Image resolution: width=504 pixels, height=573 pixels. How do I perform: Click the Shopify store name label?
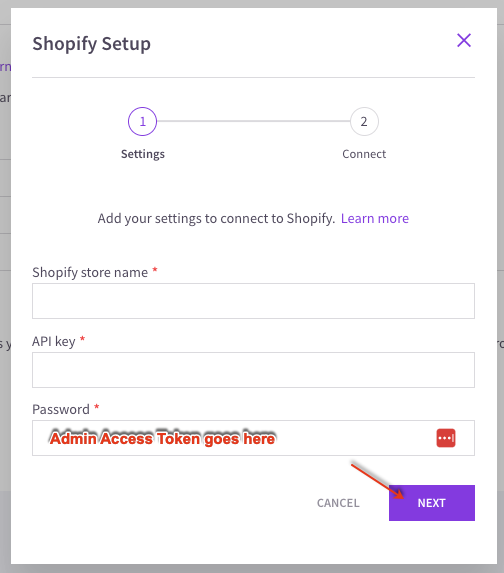coord(90,273)
